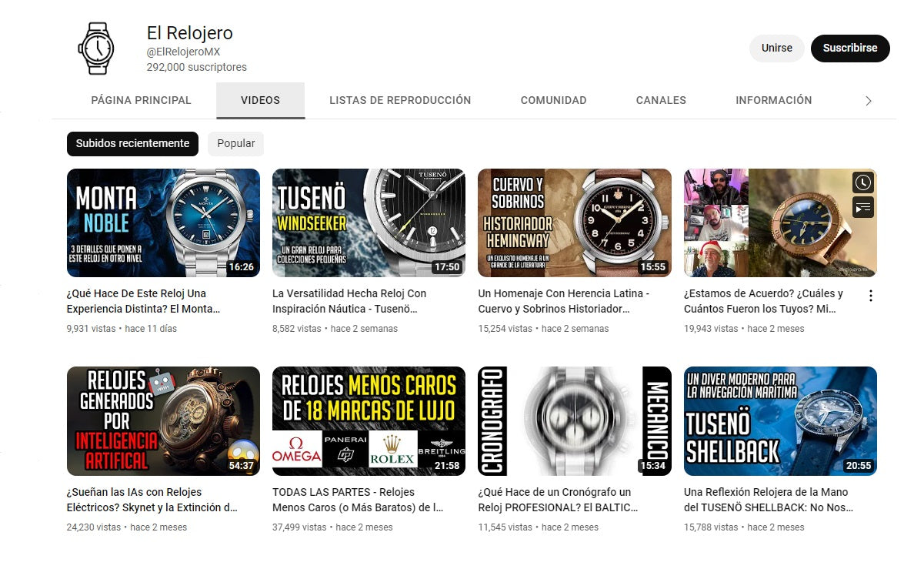
Task: Click the Unirse membership button
Action: (776, 48)
